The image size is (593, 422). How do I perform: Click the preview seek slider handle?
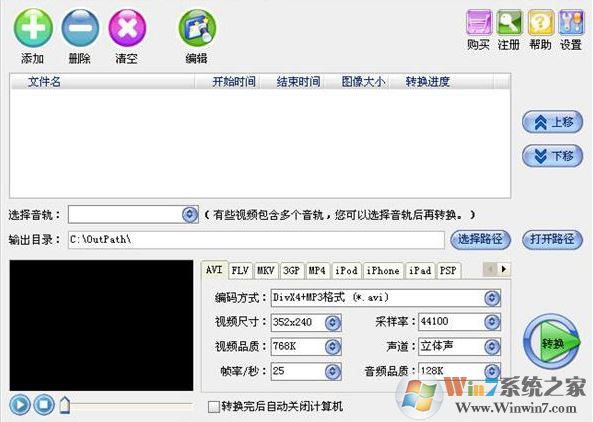65,405
